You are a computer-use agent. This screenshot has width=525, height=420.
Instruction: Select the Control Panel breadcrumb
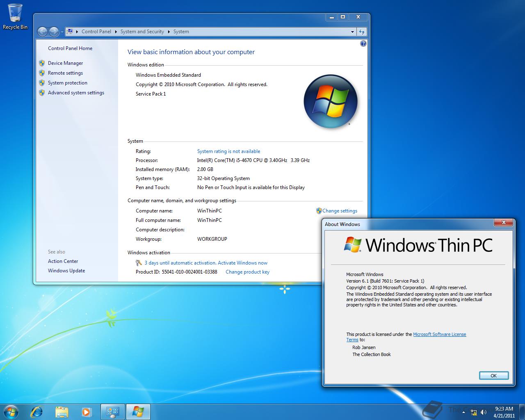[x=96, y=32]
